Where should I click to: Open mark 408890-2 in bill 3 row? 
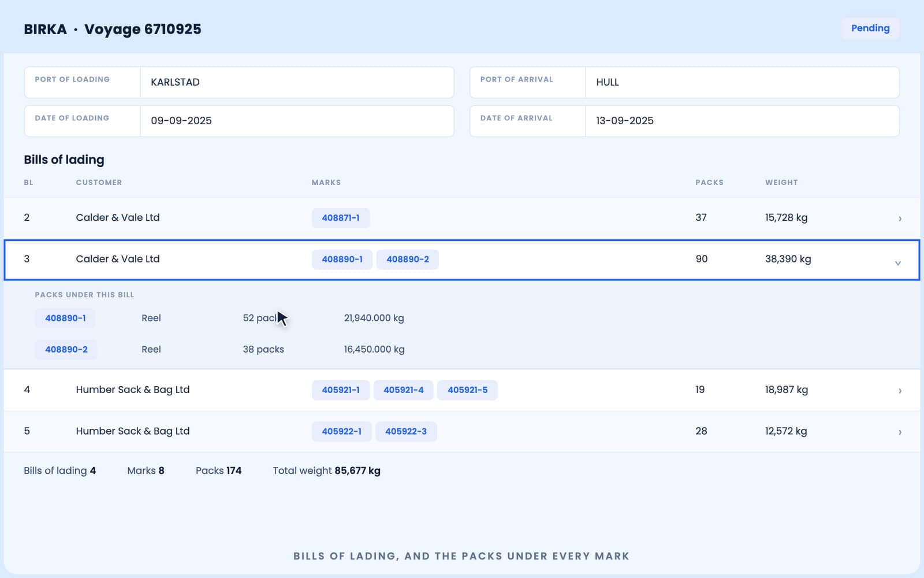[x=408, y=260]
